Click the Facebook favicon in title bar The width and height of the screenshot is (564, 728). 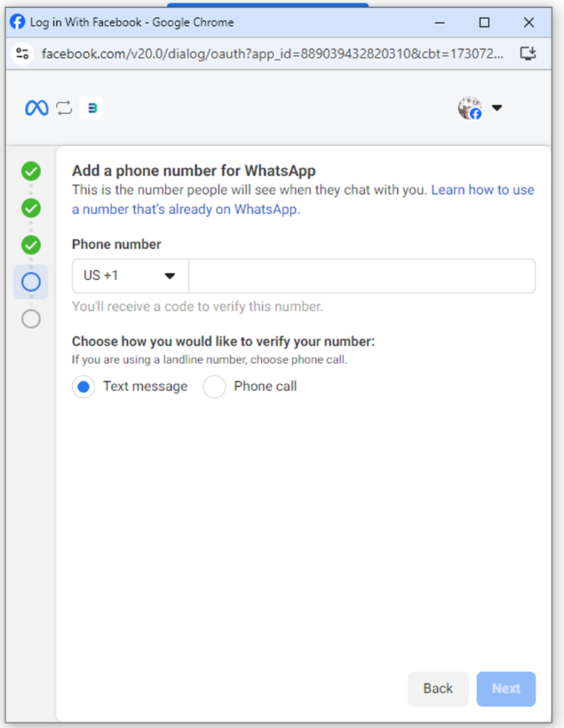tap(18, 22)
